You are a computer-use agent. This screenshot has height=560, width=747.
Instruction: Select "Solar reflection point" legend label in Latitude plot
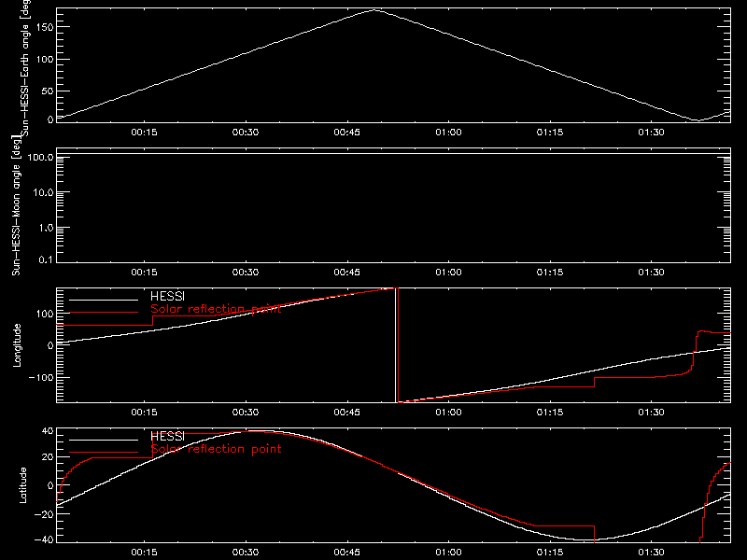216,449
